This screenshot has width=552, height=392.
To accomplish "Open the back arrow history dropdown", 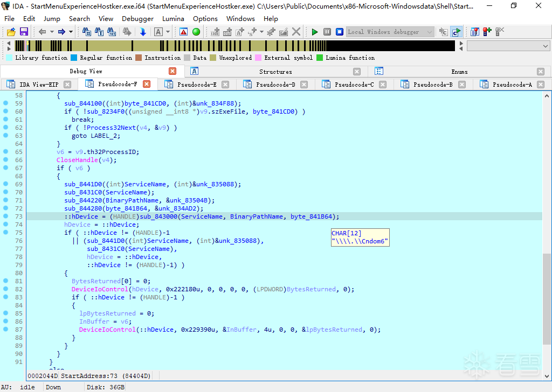I will point(52,32).
